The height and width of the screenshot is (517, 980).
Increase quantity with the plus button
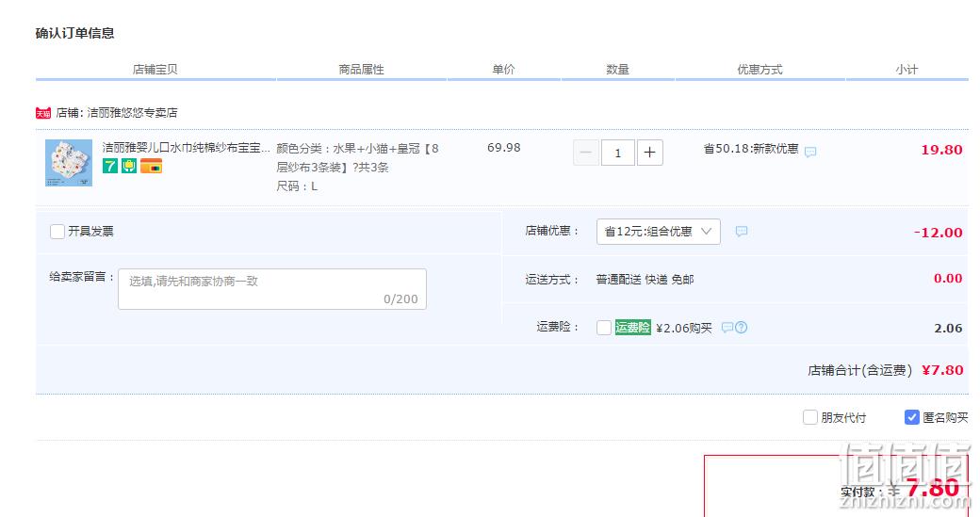click(x=650, y=153)
